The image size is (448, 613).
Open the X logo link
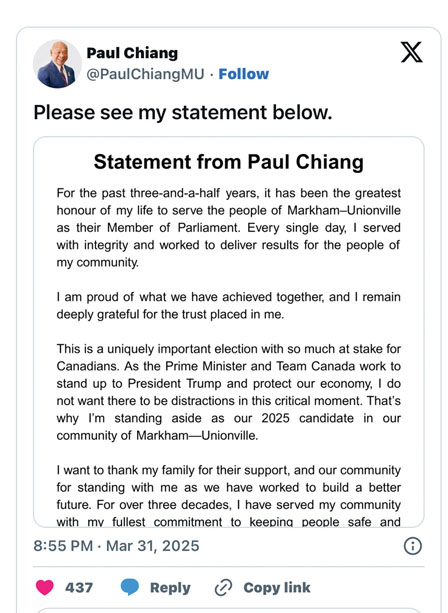pyautogui.click(x=412, y=52)
